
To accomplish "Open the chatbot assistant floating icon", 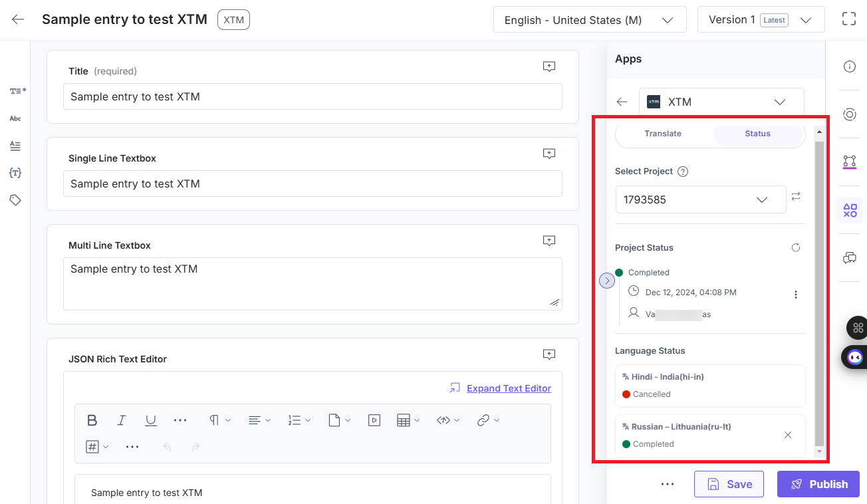I will 855,357.
